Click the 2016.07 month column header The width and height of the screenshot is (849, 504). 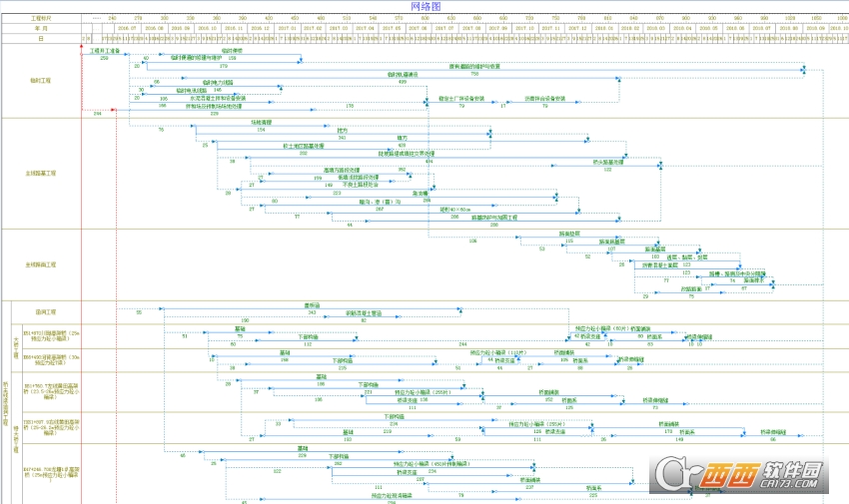pos(128,28)
